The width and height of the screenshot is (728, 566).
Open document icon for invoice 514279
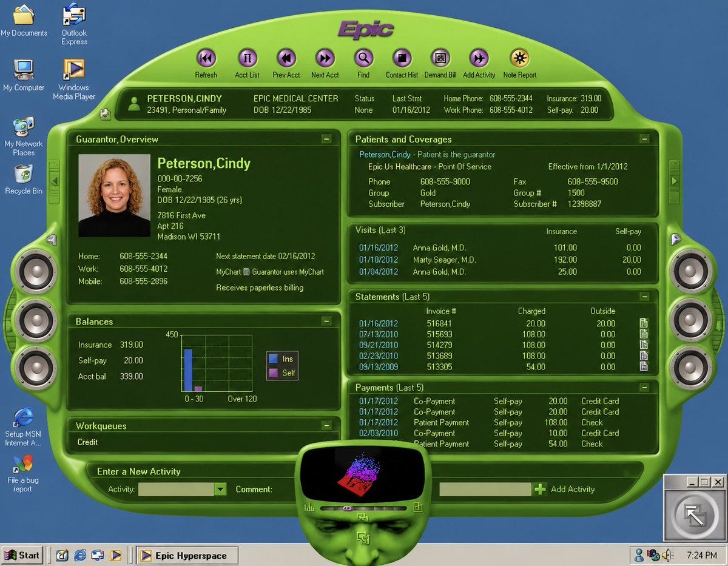coord(644,345)
